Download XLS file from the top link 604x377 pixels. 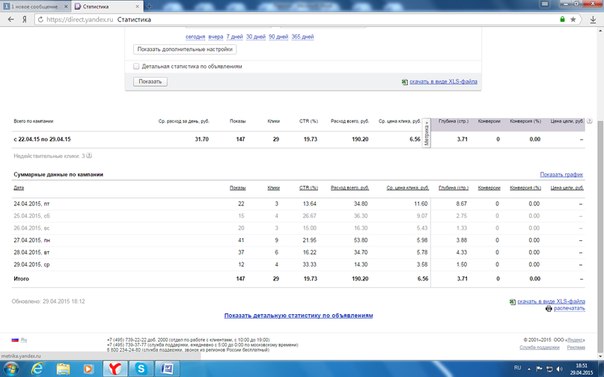point(443,82)
